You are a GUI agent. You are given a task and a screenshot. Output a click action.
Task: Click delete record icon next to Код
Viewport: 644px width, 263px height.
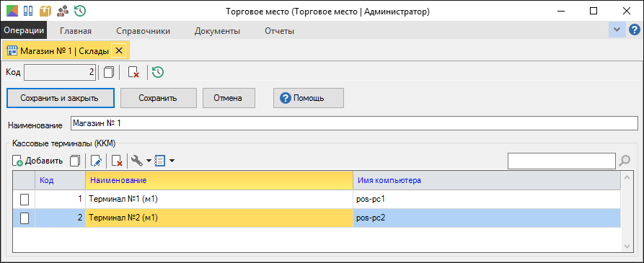tap(133, 73)
